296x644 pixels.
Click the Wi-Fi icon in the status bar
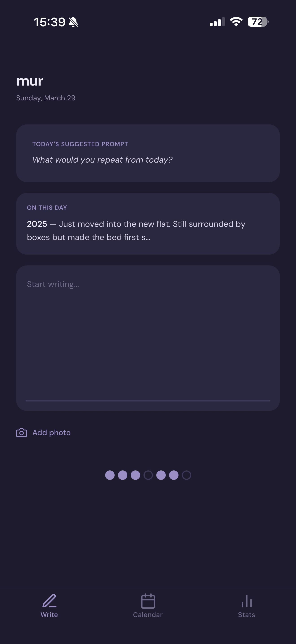[x=236, y=22]
